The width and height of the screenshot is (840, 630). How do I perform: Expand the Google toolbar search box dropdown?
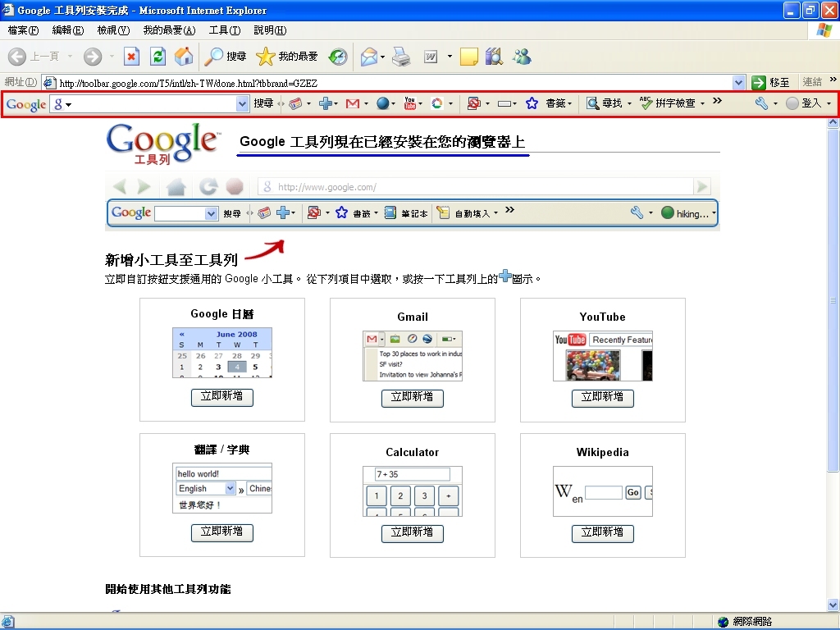tap(243, 104)
